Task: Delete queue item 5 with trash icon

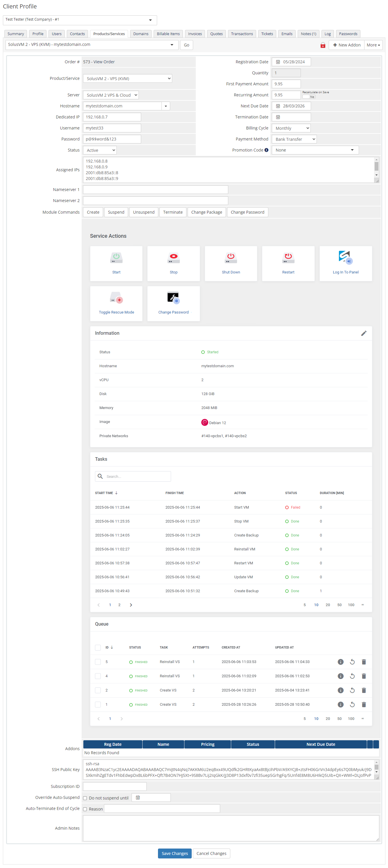Action: 364,662
